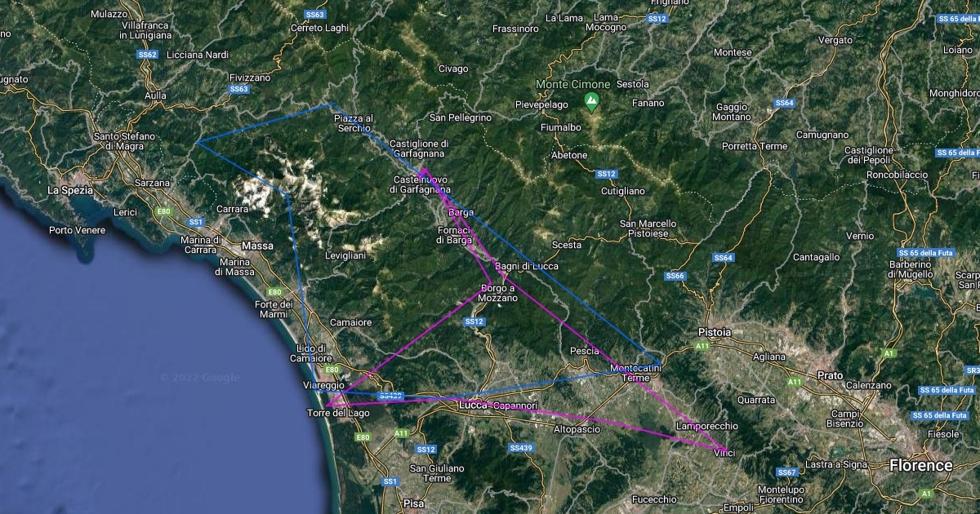Click the SS66 road shield near Scesta
Image resolution: width=980 pixels, height=514 pixels.
pos(675,277)
